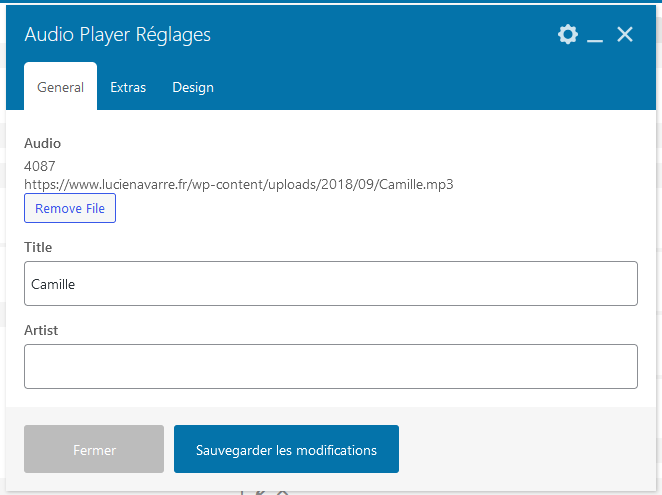The image size is (662, 495).
Task: Click the grey footer area beside Sauvegarder
Action: [x=524, y=449]
